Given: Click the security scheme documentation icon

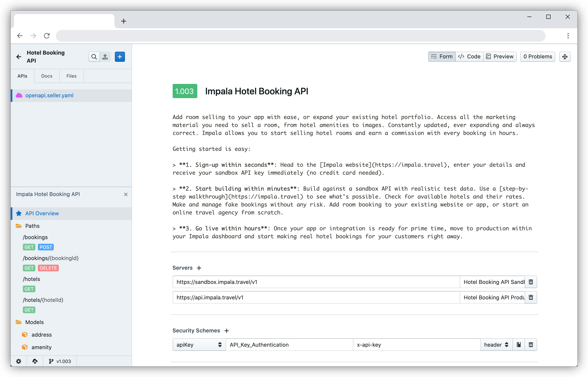Looking at the screenshot, I should (x=519, y=344).
